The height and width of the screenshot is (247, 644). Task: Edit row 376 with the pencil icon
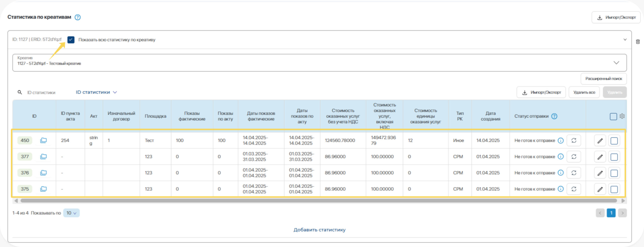pos(600,173)
